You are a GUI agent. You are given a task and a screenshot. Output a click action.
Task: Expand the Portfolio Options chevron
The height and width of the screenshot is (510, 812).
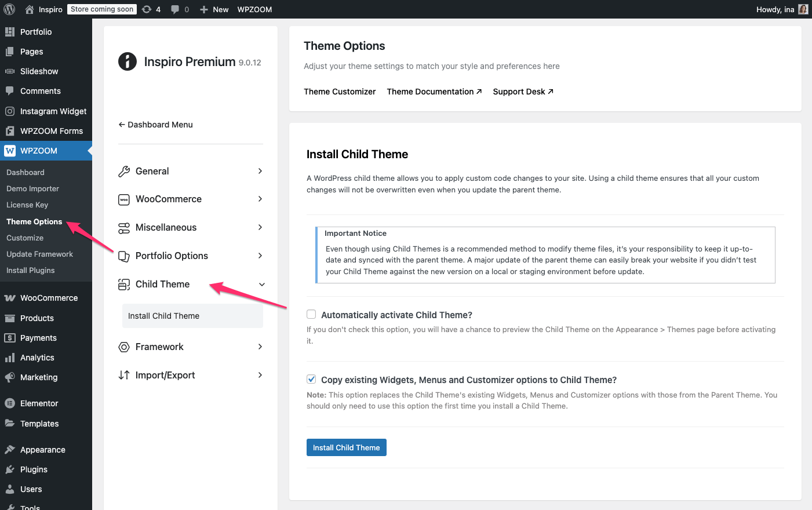(x=260, y=256)
